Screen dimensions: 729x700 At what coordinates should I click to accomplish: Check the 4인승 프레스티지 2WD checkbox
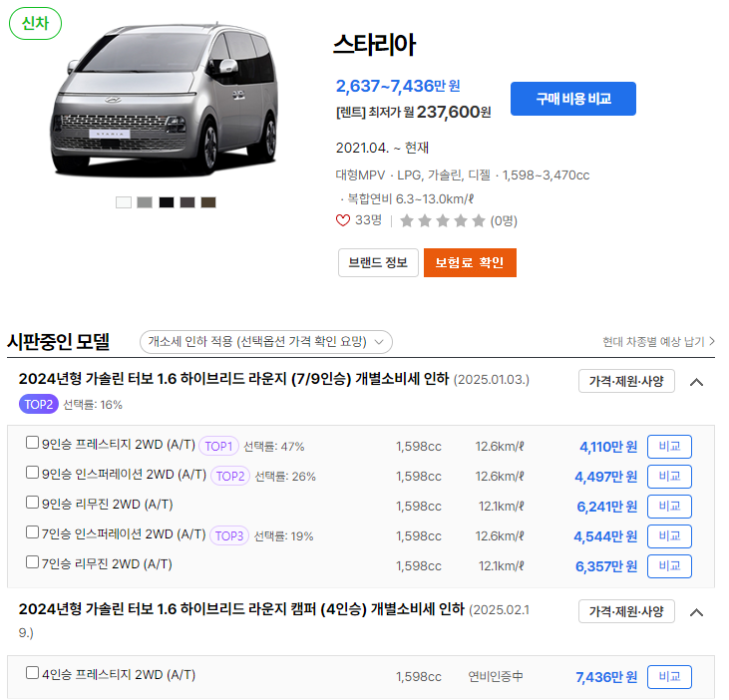pos(32,672)
